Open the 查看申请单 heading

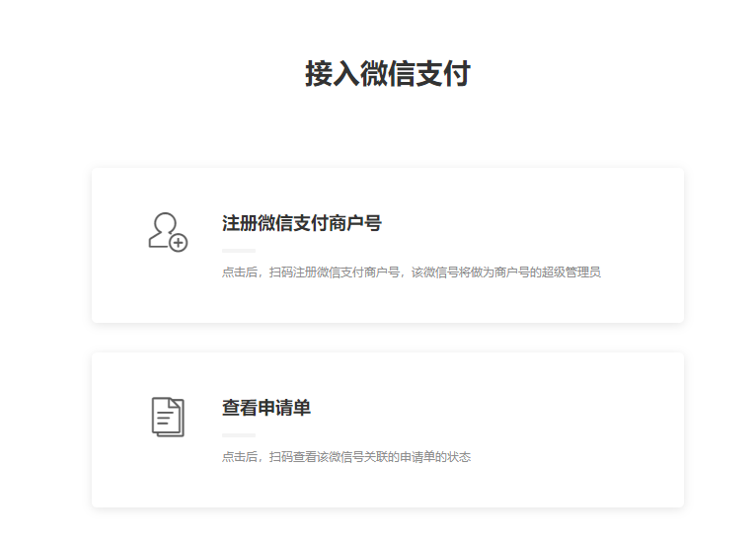pos(266,408)
